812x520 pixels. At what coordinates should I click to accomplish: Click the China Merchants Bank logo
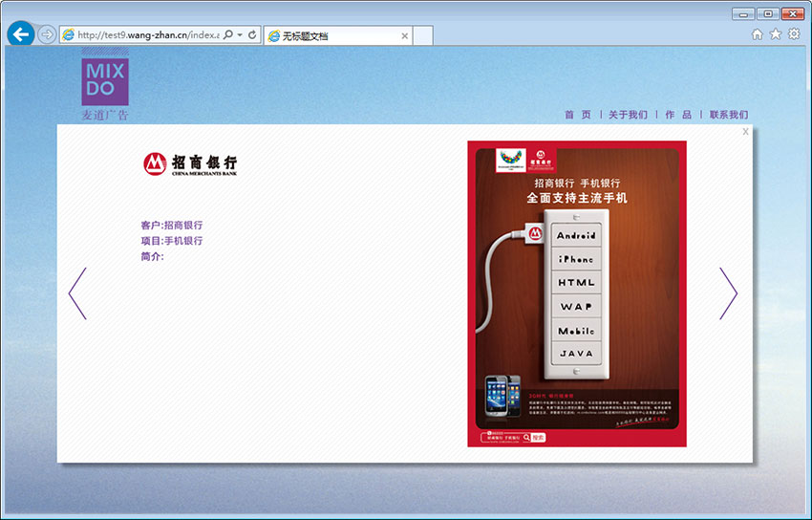pyautogui.click(x=190, y=164)
